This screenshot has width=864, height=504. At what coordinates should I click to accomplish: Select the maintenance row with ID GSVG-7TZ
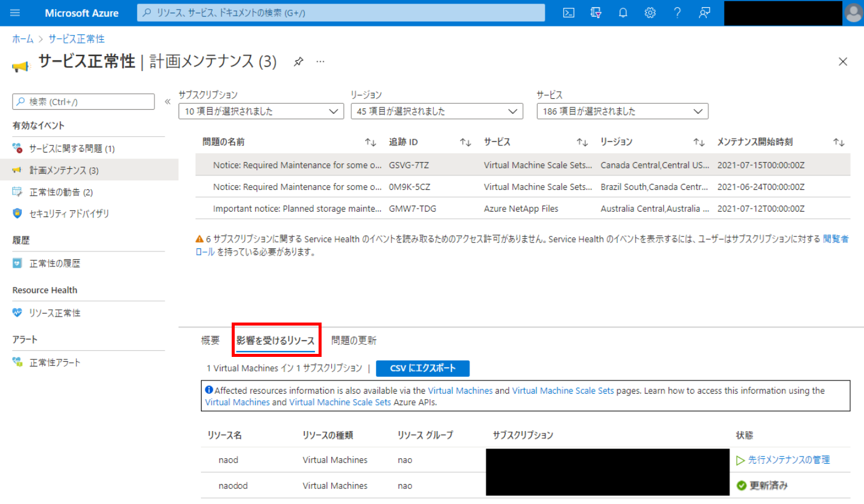point(523,165)
